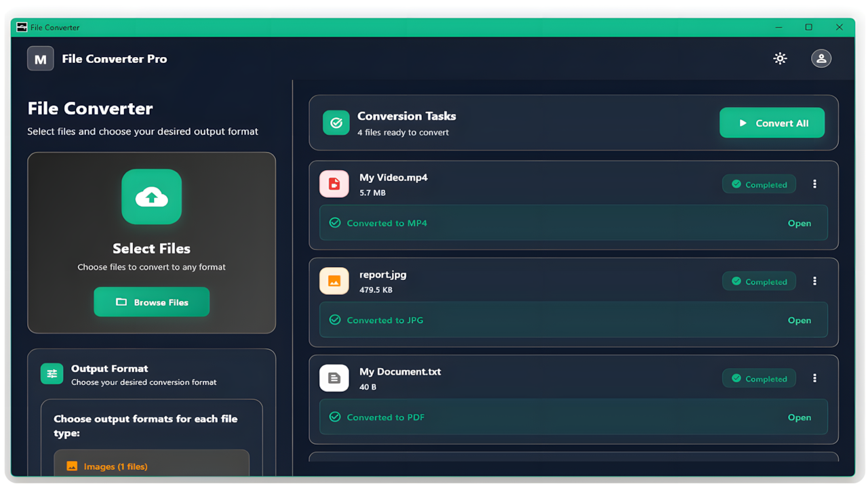
Task: Click the 'Converted to MP4' status text
Action: [387, 223]
